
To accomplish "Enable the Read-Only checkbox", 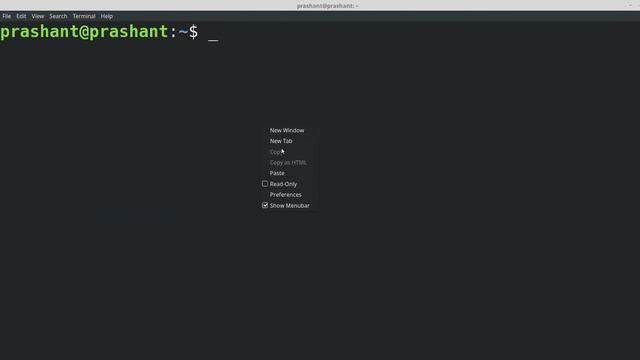I will 265,184.
